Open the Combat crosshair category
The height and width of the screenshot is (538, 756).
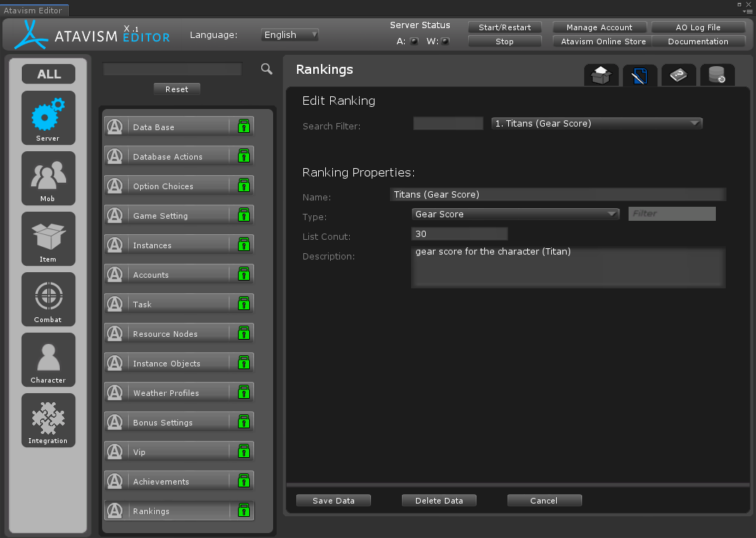(x=48, y=298)
